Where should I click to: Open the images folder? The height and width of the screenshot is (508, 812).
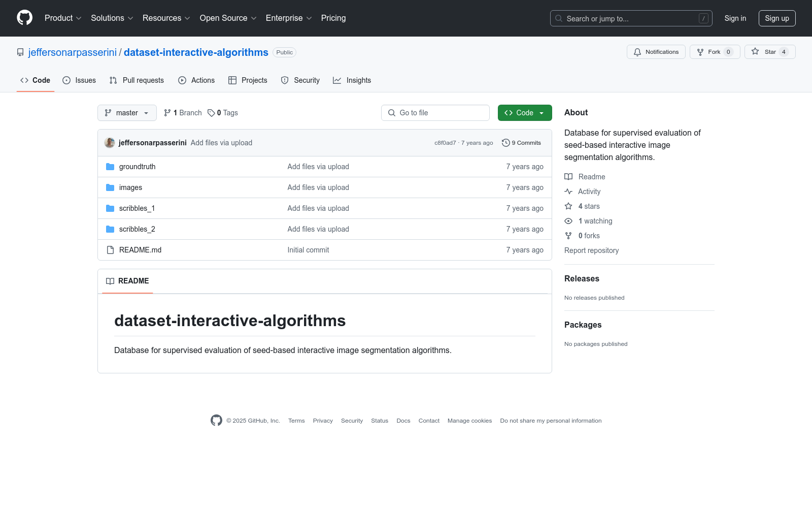130,187
